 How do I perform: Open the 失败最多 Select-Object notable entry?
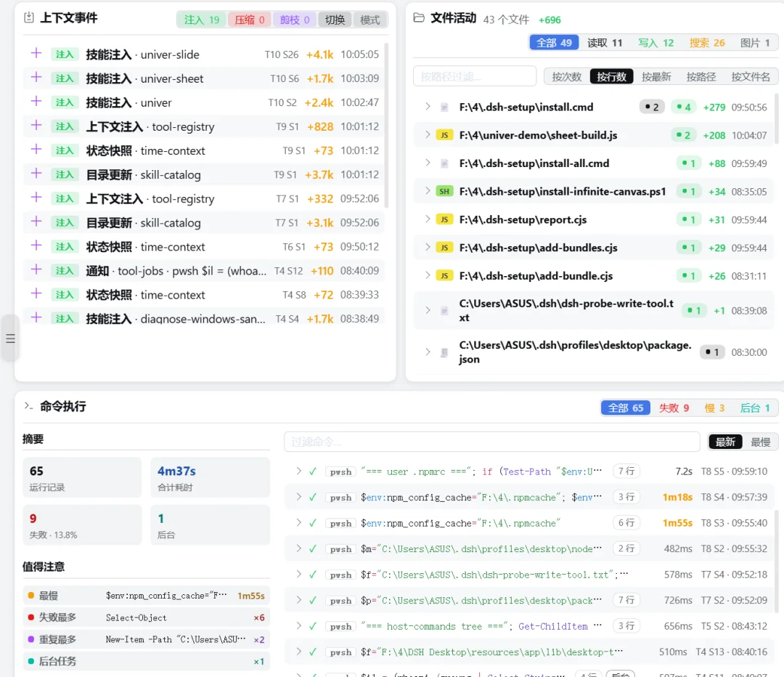[x=147, y=617]
